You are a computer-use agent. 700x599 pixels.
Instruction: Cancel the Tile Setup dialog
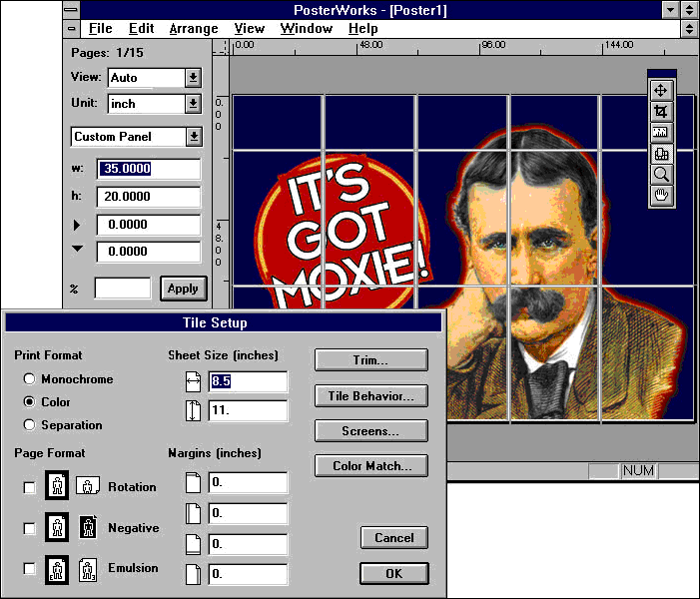tap(394, 537)
